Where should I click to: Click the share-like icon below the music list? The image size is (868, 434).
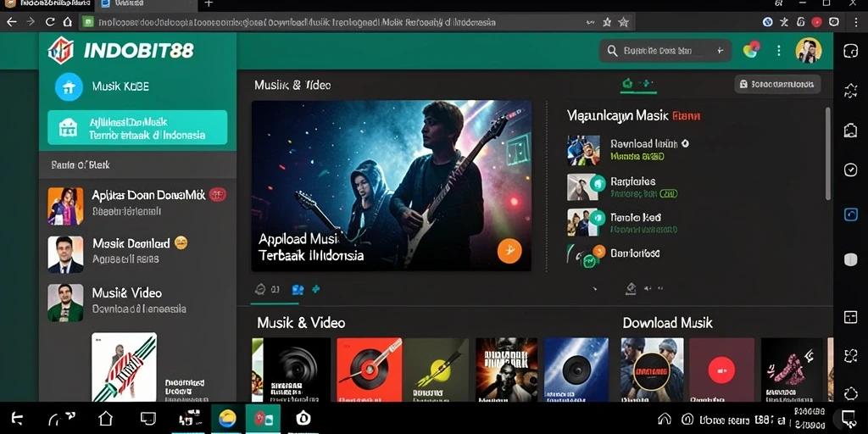(631, 288)
